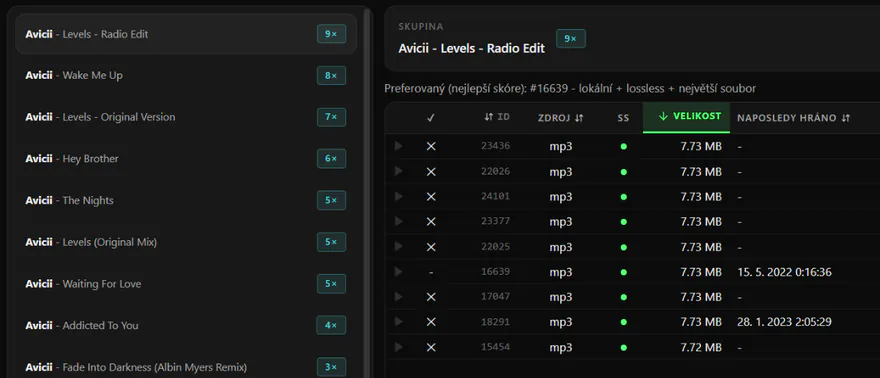Sort by NAPOSLEDY HRÁNO column header
The image size is (880, 378).
pyautogui.click(x=794, y=118)
